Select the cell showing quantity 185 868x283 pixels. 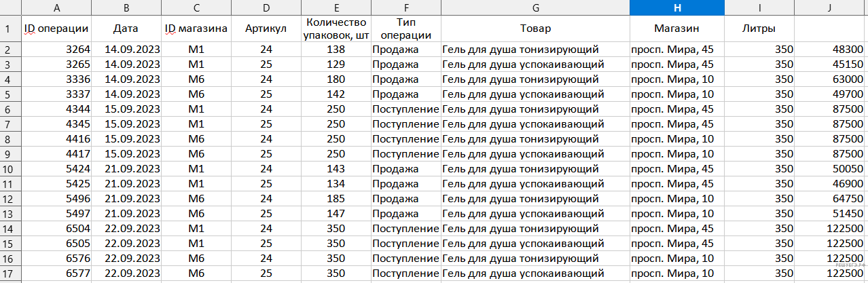click(336, 198)
